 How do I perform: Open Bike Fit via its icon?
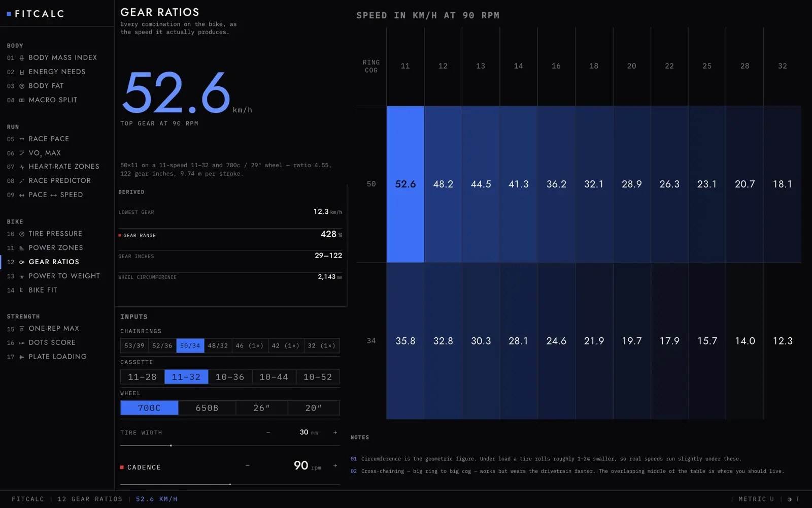tap(22, 291)
